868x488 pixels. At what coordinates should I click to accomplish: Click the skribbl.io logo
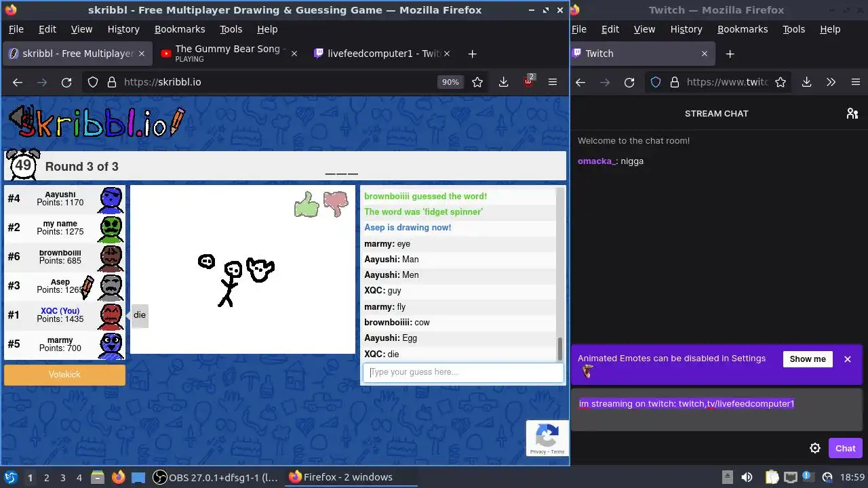tap(97, 122)
